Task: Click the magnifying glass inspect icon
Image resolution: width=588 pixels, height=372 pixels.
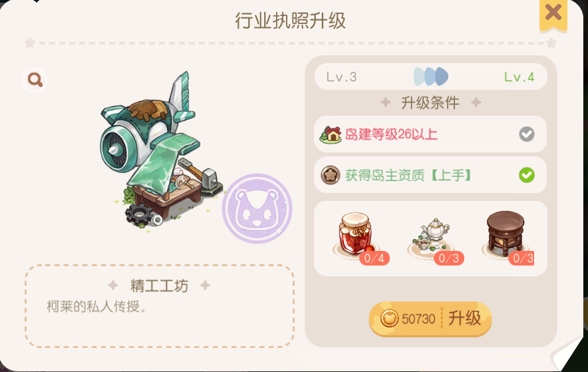Action: click(x=35, y=80)
